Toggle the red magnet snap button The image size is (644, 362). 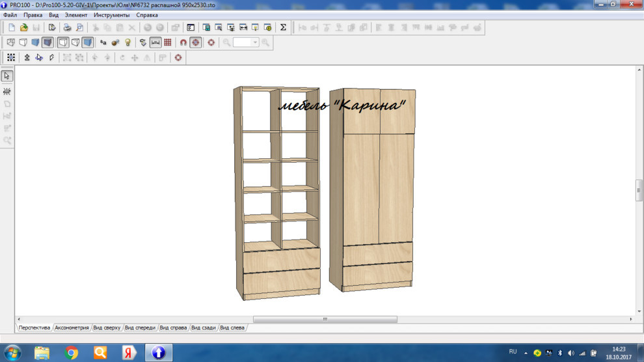pos(183,42)
